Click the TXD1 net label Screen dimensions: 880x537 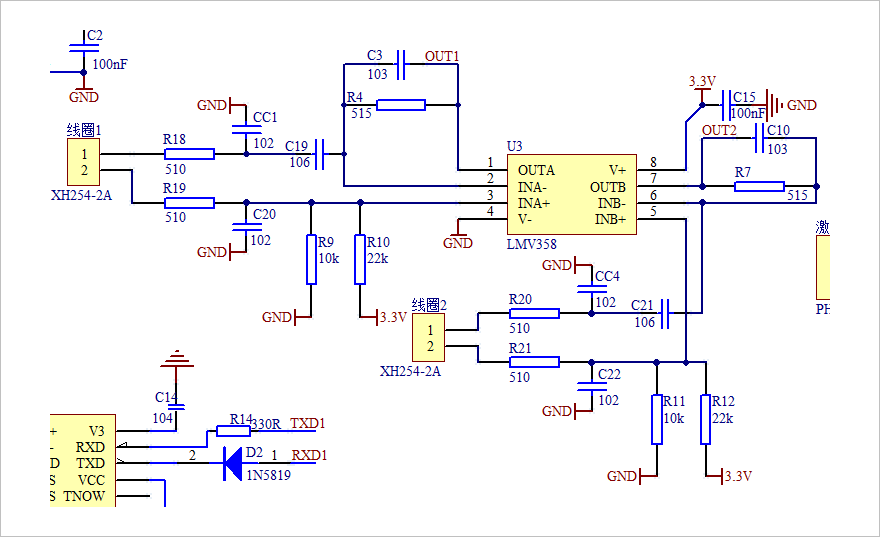(307, 423)
